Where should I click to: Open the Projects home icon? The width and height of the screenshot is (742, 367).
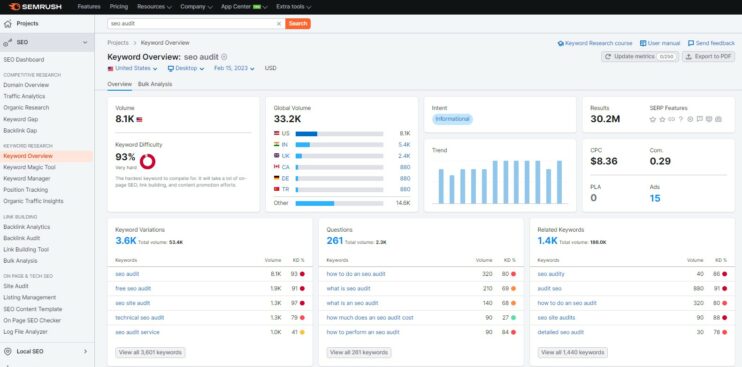click(8, 24)
